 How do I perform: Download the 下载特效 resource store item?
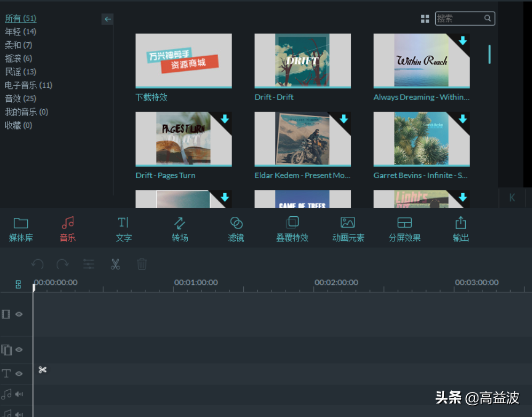[x=183, y=60]
